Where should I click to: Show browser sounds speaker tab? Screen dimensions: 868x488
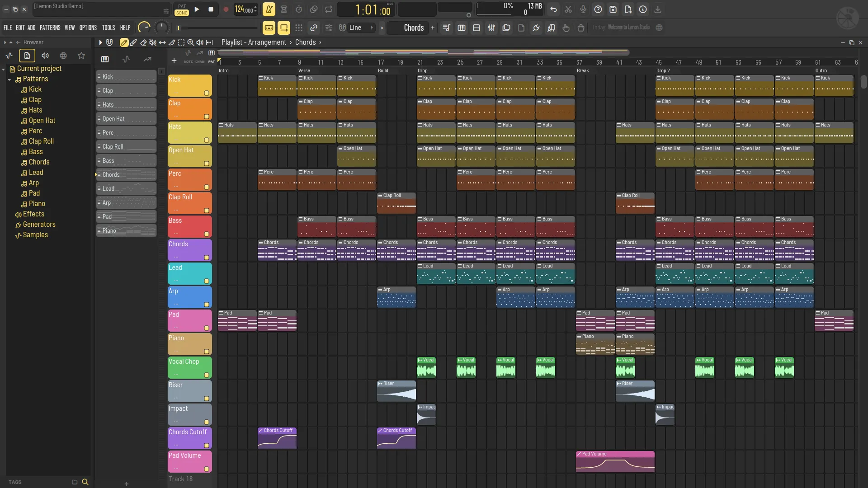[45, 56]
